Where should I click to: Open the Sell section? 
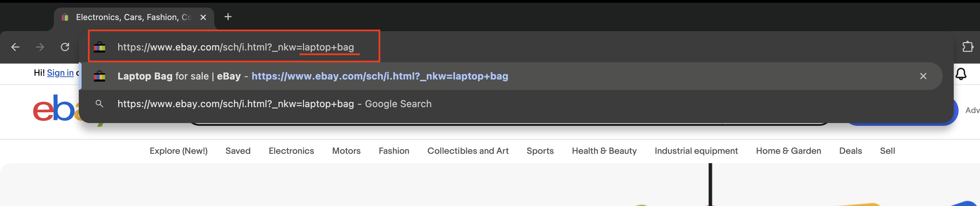[x=888, y=151]
